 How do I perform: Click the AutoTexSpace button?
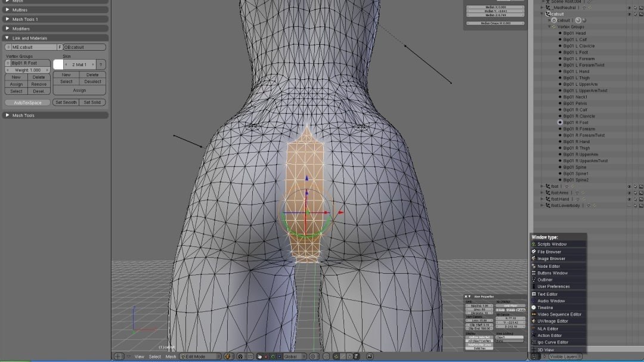point(27,103)
